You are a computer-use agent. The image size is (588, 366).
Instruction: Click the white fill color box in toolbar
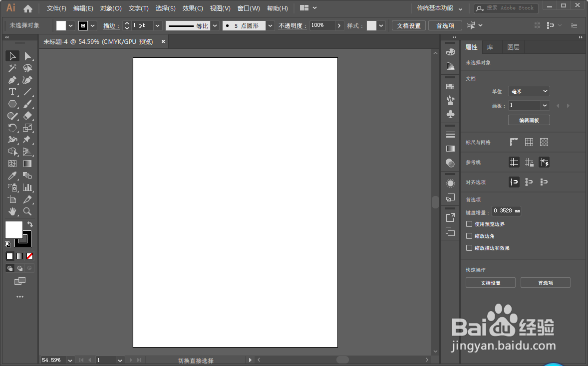[x=13, y=229]
